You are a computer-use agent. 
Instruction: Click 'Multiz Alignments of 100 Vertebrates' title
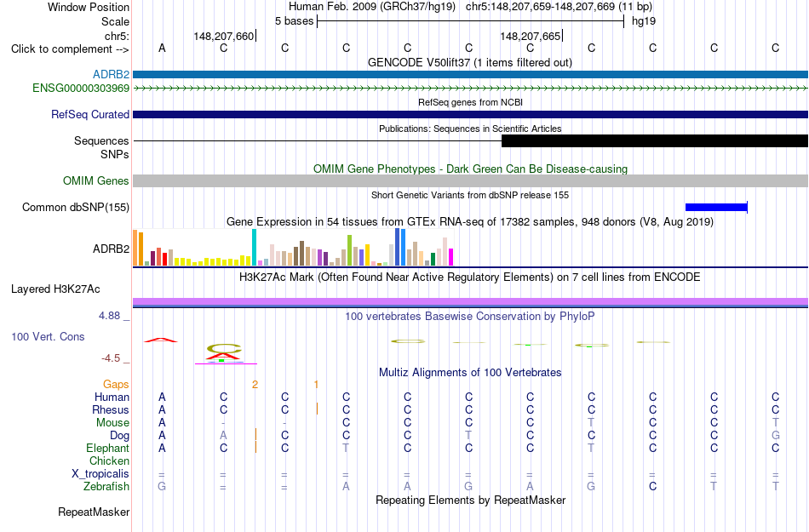[x=470, y=373]
